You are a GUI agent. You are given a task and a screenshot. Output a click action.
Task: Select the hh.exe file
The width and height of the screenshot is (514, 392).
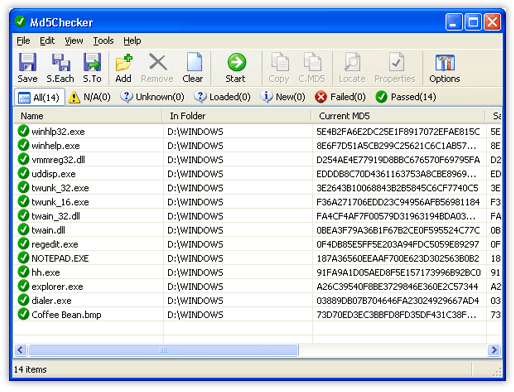click(46, 273)
